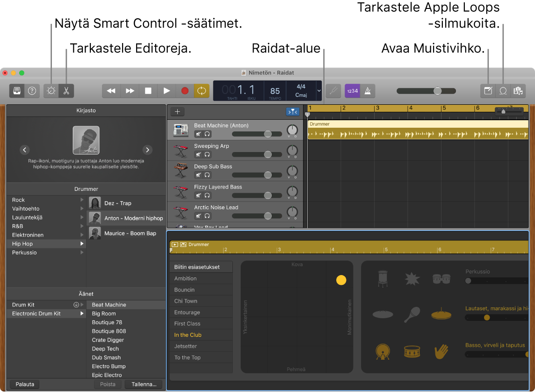The width and height of the screenshot is (535, 392).
Task: Open the Smart Control panel
Action: point(51,90)
